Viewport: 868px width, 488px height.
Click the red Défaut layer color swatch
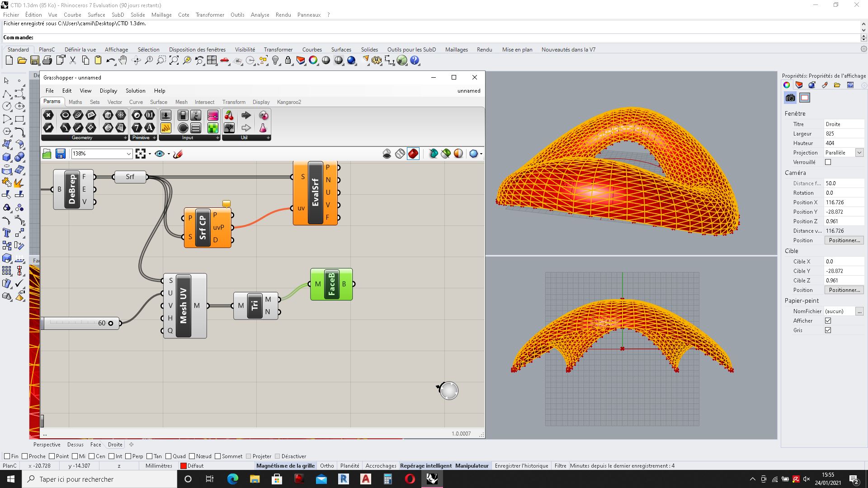(184, 466)
